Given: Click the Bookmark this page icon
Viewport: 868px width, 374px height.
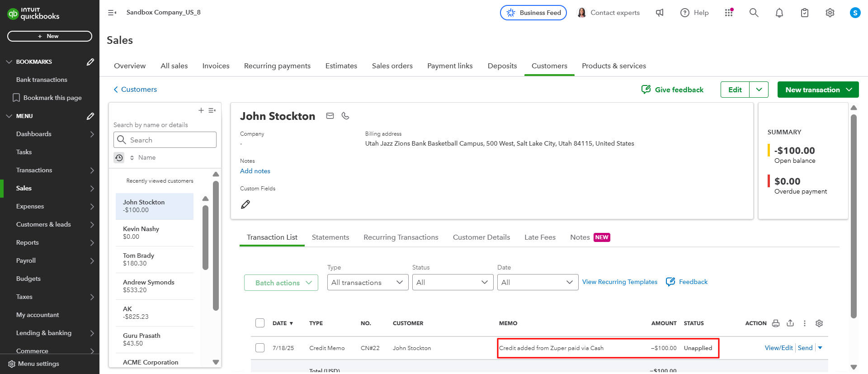Looking at the screenshot, I should tap(16, 98).
